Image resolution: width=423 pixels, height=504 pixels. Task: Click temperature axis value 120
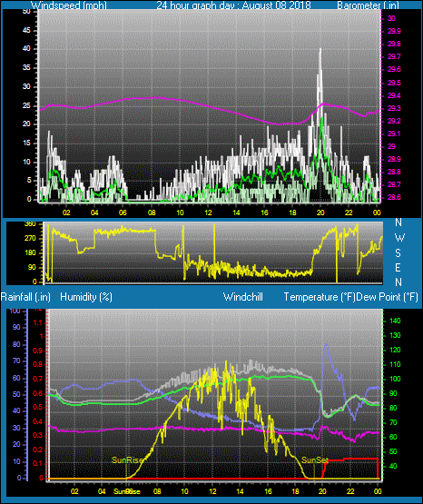[x=395, y=350]
